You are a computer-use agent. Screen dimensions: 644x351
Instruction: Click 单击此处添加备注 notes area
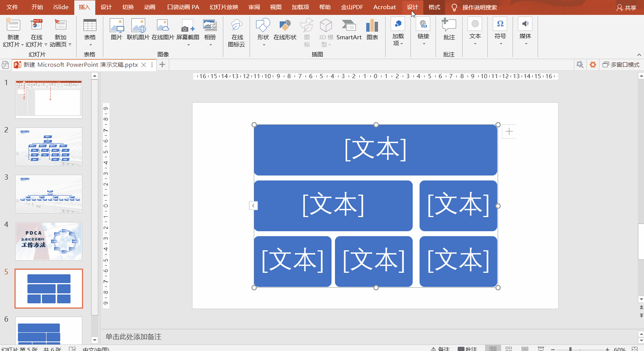(133, 337)
